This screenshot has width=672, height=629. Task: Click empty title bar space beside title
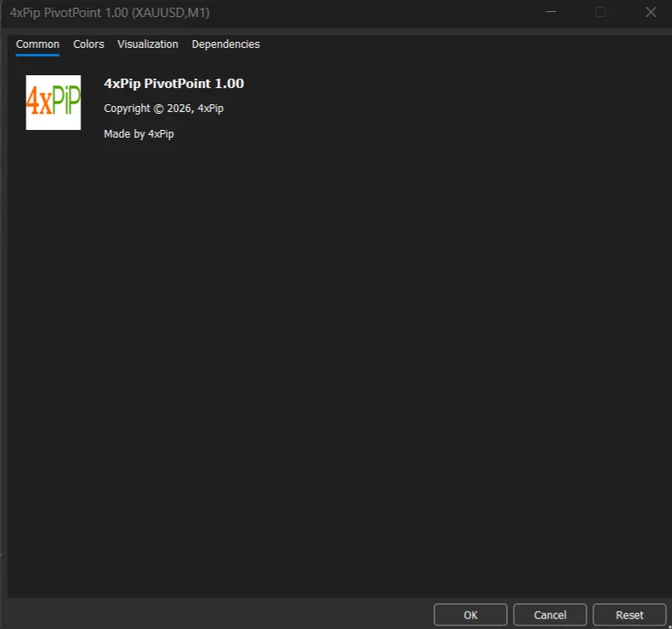pyautogui.click(x=373, y=13)
